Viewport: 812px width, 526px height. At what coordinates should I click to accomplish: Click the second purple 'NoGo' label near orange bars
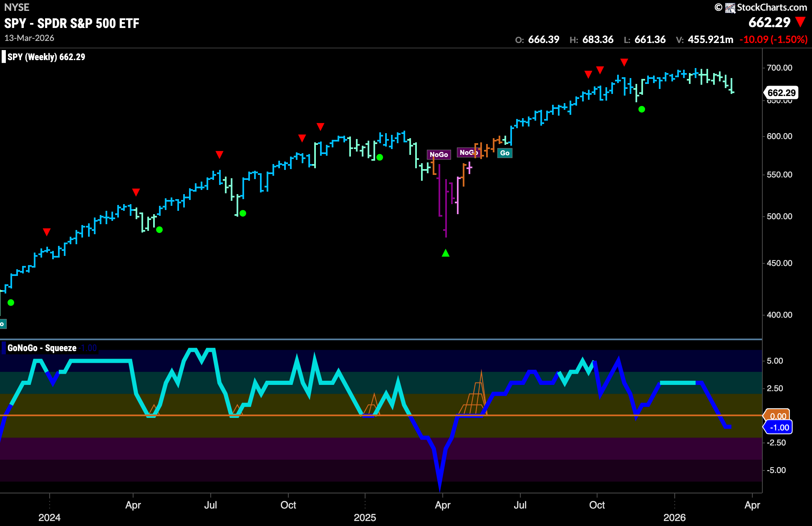point(468,152)
